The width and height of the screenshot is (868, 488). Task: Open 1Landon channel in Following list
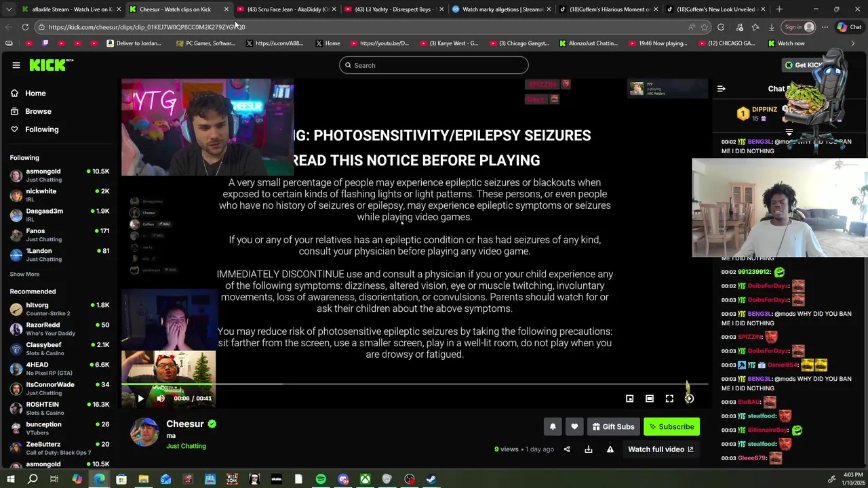[59, 254]
